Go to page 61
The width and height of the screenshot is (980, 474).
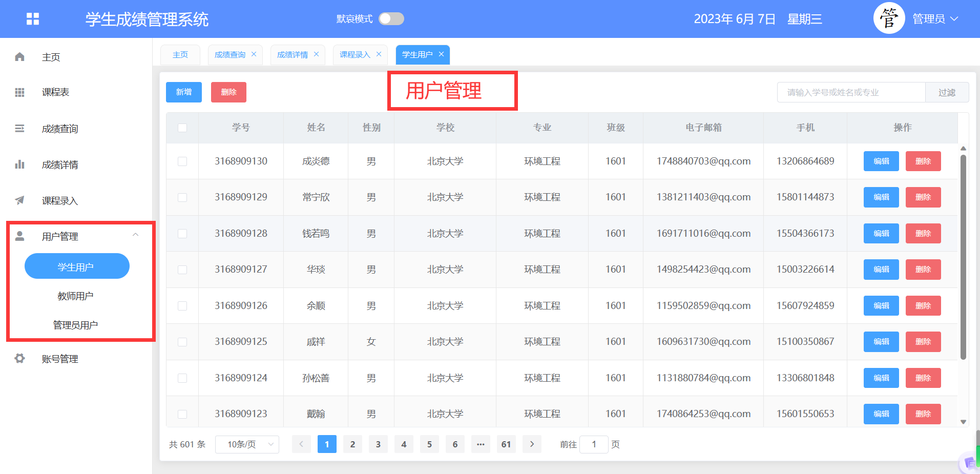coord(506,444)
